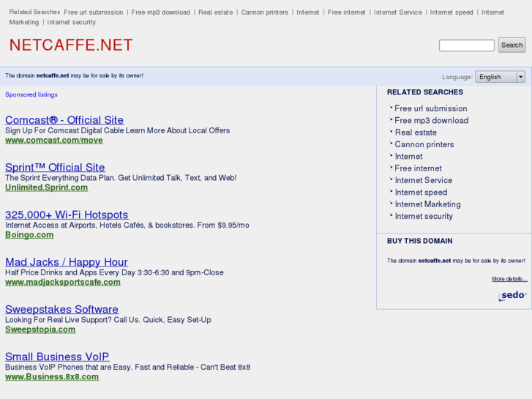532x399 pixels.
Task: Click the search input field
Action: 467,45
